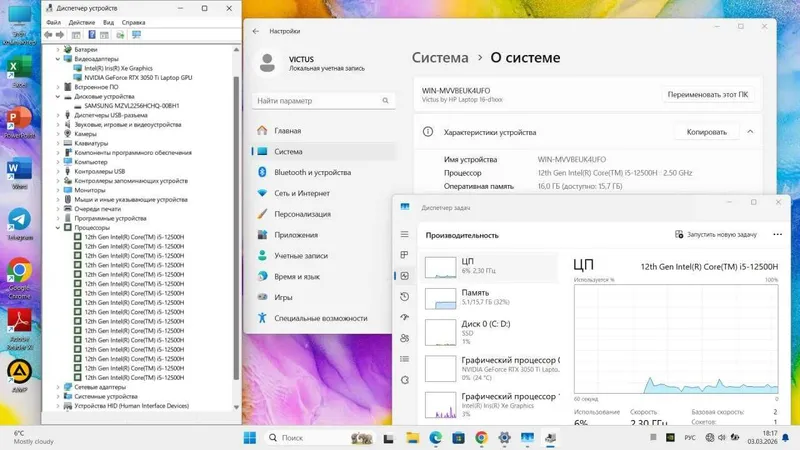
Task: Select Bluetooth и устройства in Settings
Action: point(323,172)
